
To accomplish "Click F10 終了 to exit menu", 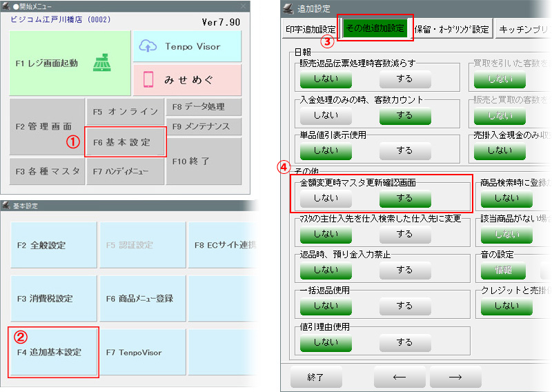I will [x=203, y=161].
